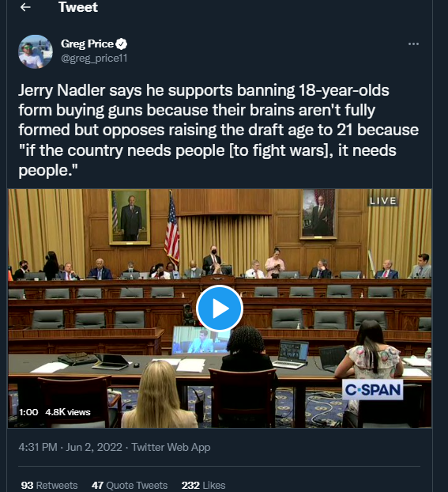This screenshot has width=448, height=492.
Task: Click the American flag in the video frame
Action: (x=171, y=229)
